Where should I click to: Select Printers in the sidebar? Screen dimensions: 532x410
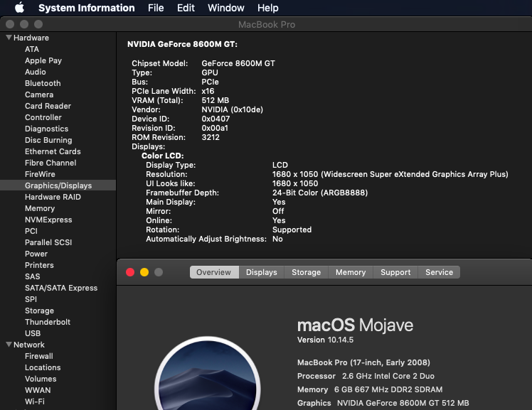coord(39,265)
